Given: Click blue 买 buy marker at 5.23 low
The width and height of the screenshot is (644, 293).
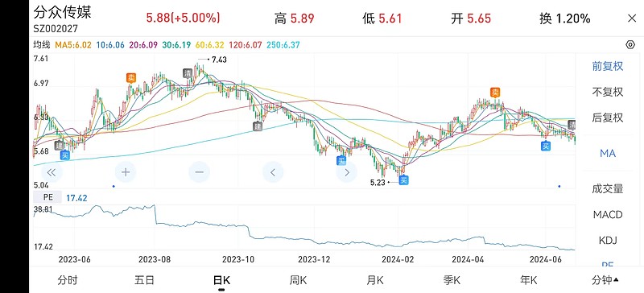Looking at the screenshot, I should pos(404,180).
